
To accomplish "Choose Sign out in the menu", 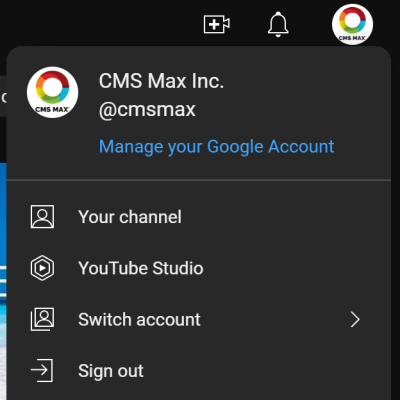I will (x=199, y=371).
